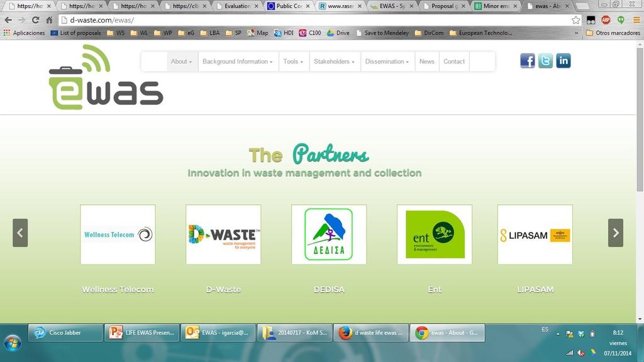Screen dimensions: 644x362
Task: Click the ES language indicator
Action: [545, 329]
